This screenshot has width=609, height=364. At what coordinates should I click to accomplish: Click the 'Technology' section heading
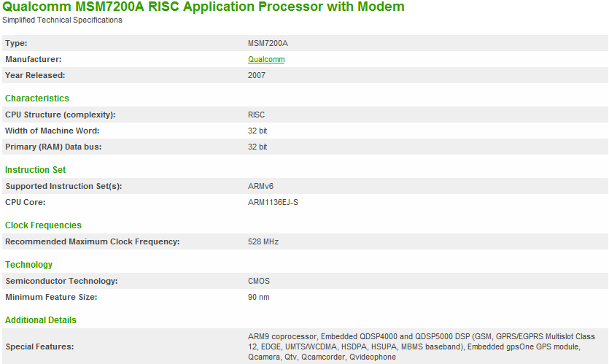pos(28,265)
